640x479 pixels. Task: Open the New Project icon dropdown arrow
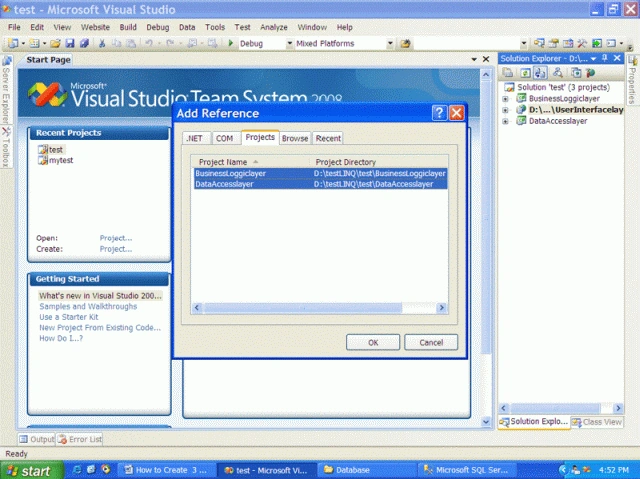point(23,43)
